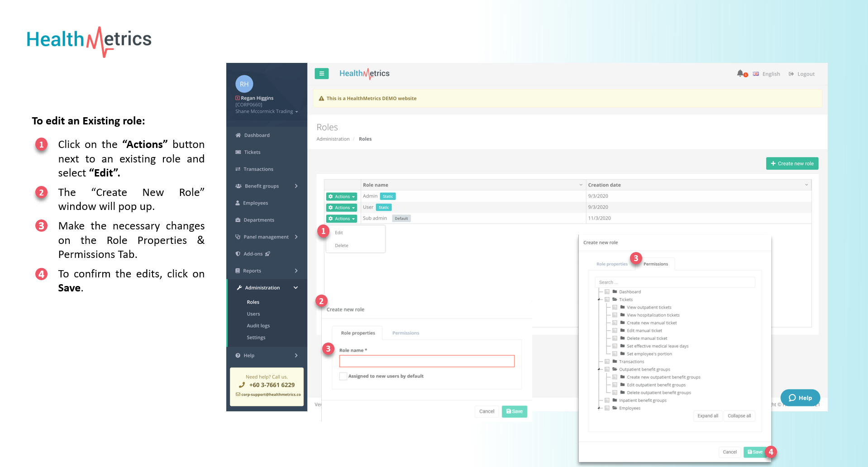Expand the Benefit groups sidebar menu
This screenshot has height=467, width=868.
pyautogui.click(x=296, y=186)
